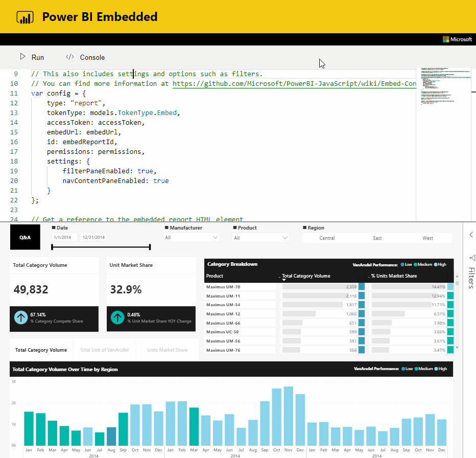The image size is (476, 458).
Task: Collapse the Filters pane chevron arrow
Action: coord(471,234)
